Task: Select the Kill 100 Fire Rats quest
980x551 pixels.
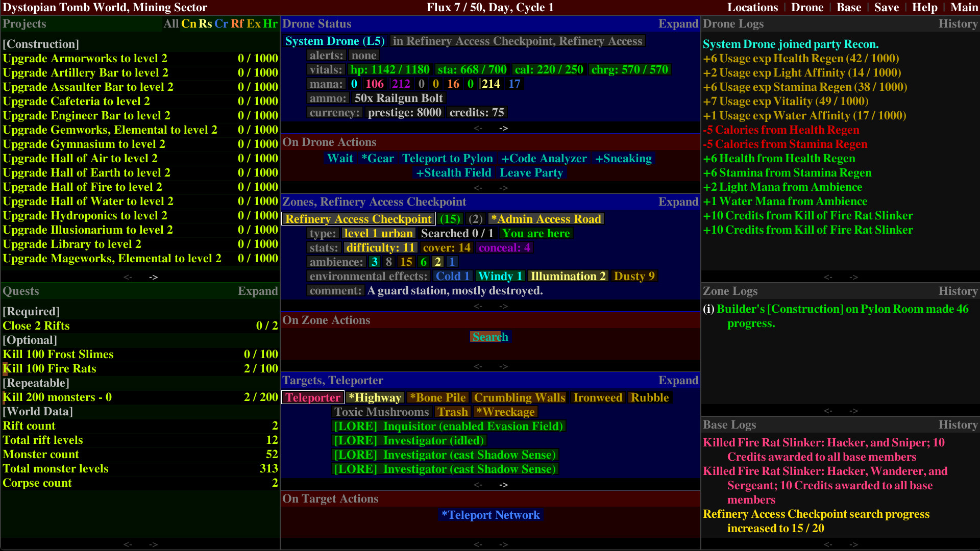Action: [49, 368]
